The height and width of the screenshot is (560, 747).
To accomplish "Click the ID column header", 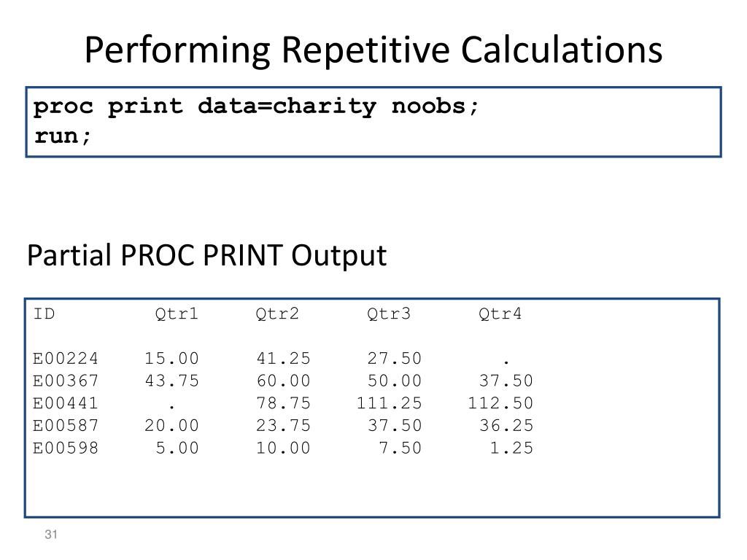I will (44, 314).
